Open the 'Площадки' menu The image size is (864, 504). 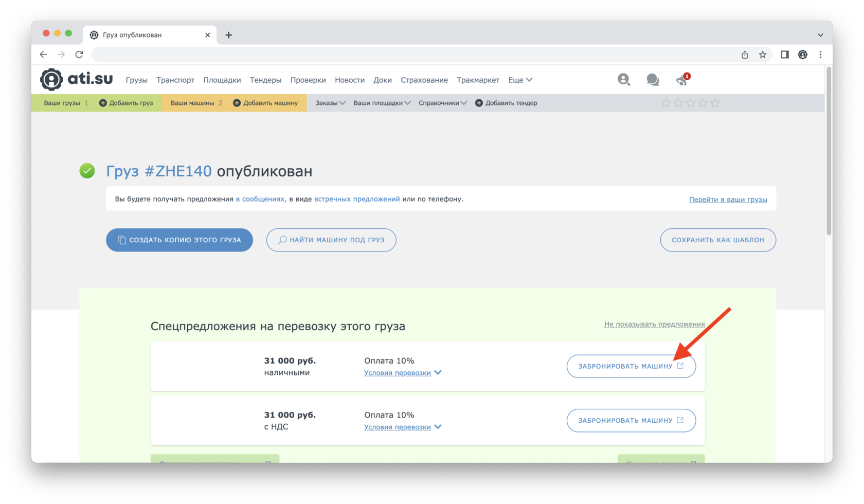[x=222, y=80]
